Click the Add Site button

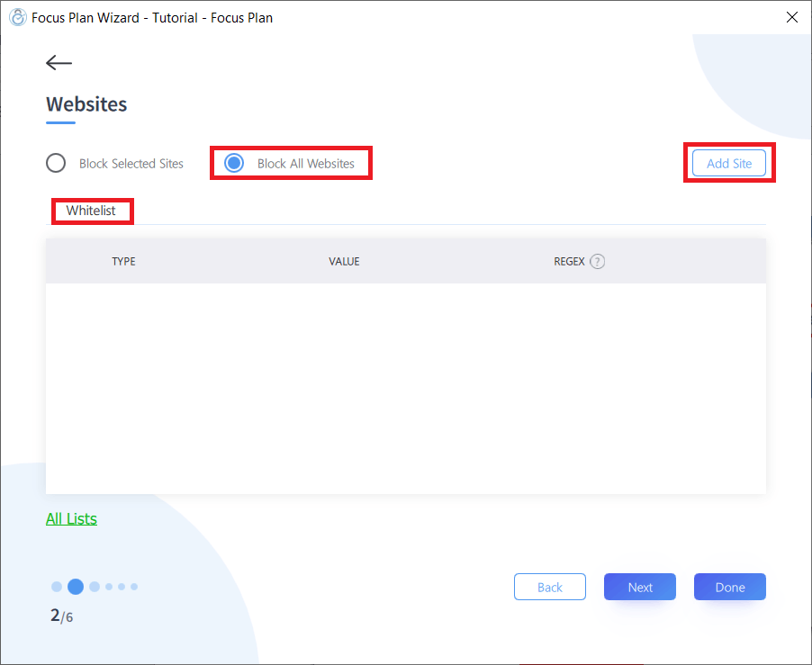728,163
